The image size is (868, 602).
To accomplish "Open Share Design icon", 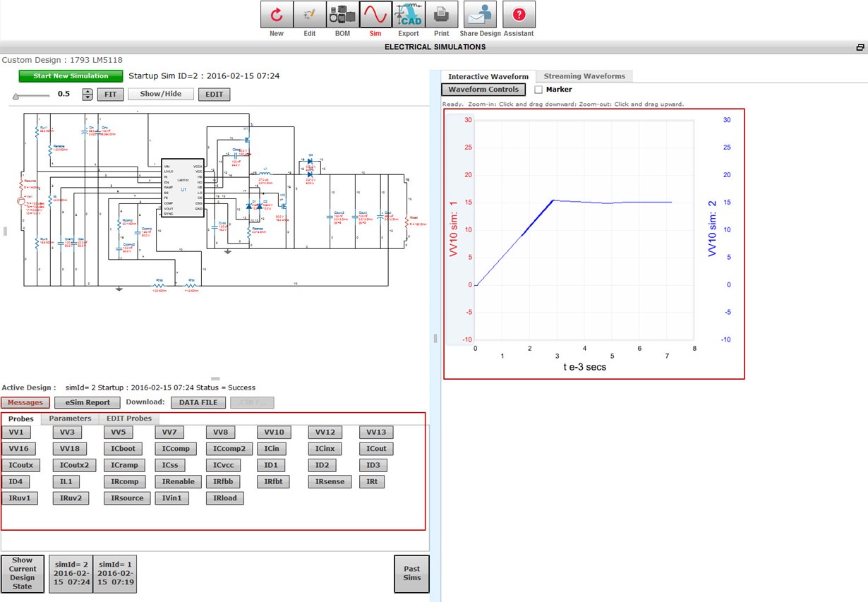I will click(480, 14).
